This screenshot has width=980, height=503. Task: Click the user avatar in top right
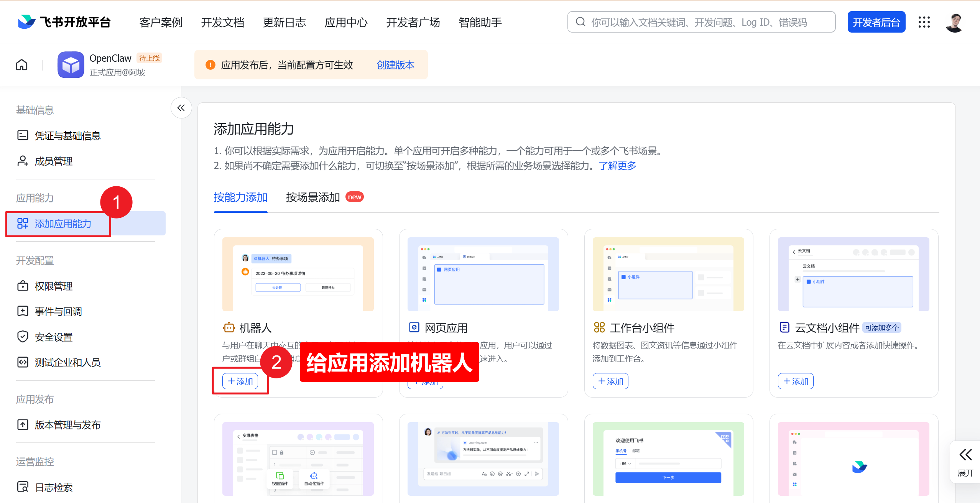click(955, 22)
